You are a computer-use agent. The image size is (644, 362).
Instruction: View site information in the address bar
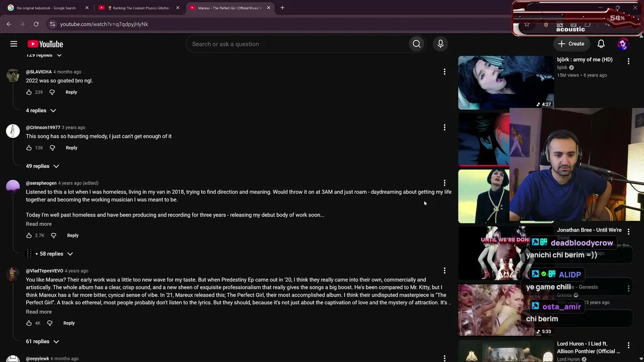pos(52,24)
